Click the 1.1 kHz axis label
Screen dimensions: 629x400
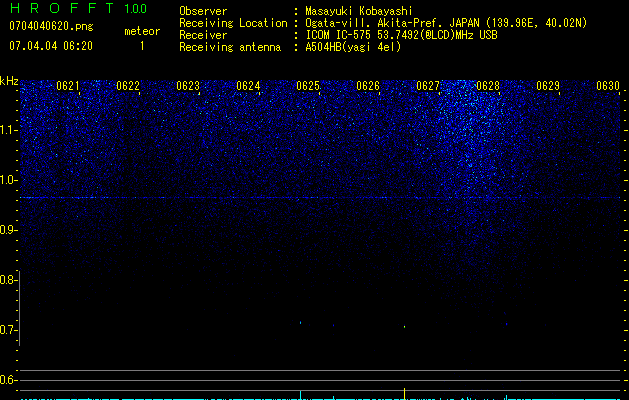[9, 130]
